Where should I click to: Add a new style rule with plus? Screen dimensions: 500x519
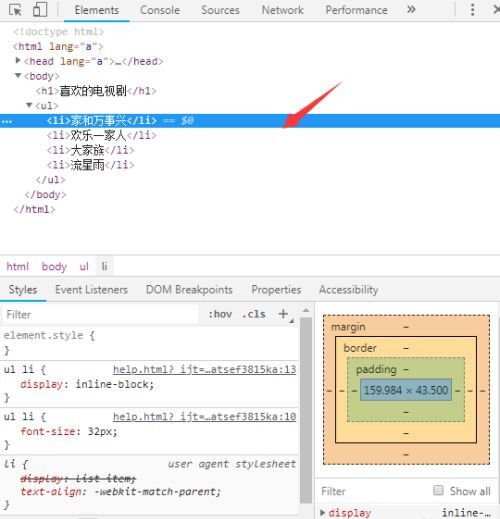283,314
